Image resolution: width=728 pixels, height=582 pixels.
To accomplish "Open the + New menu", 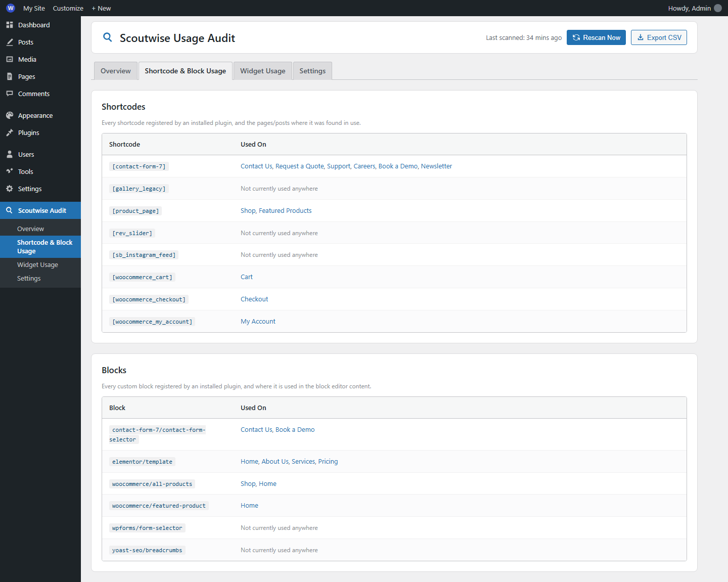I will tap(101, 8).
